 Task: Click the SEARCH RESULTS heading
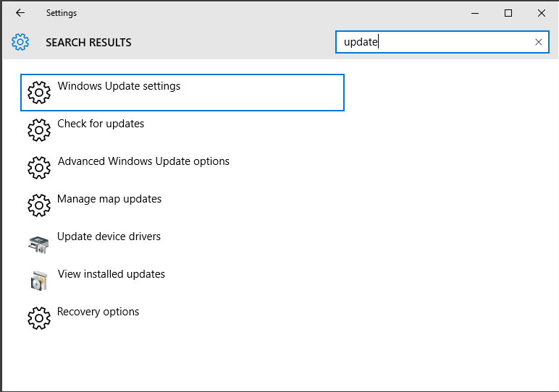tap(88, 43)
